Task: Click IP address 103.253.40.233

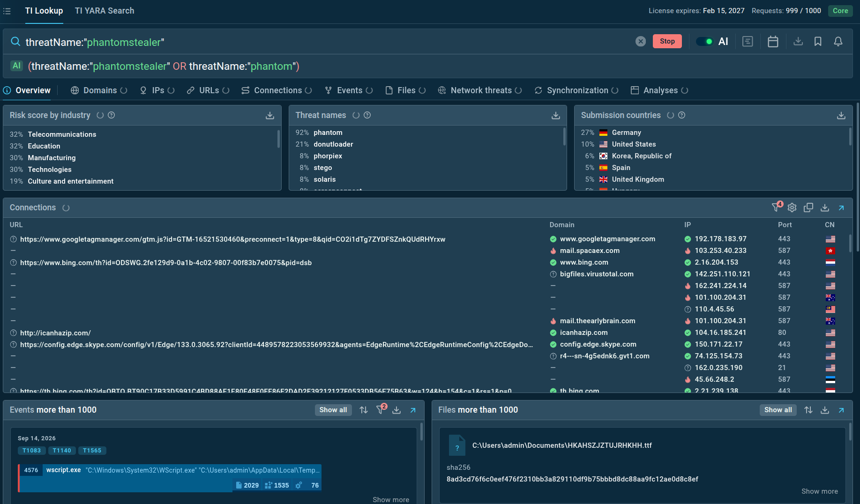Action: point(720,251)
